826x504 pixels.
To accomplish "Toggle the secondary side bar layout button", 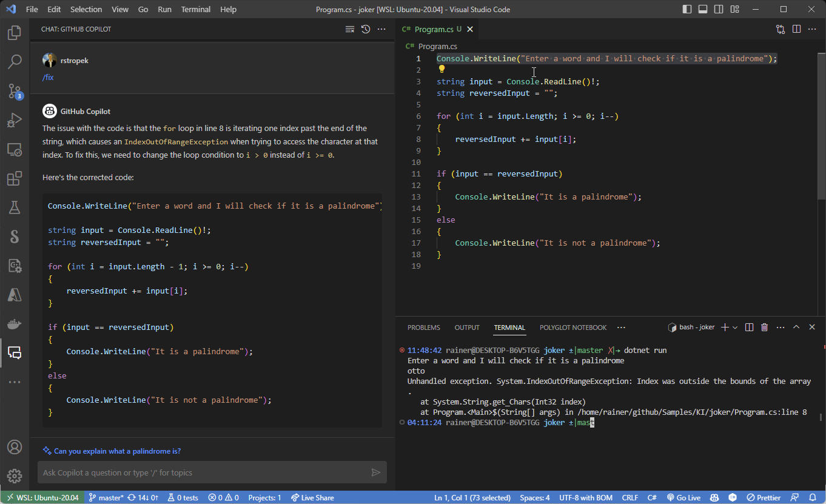I will [x=719, y=10].
